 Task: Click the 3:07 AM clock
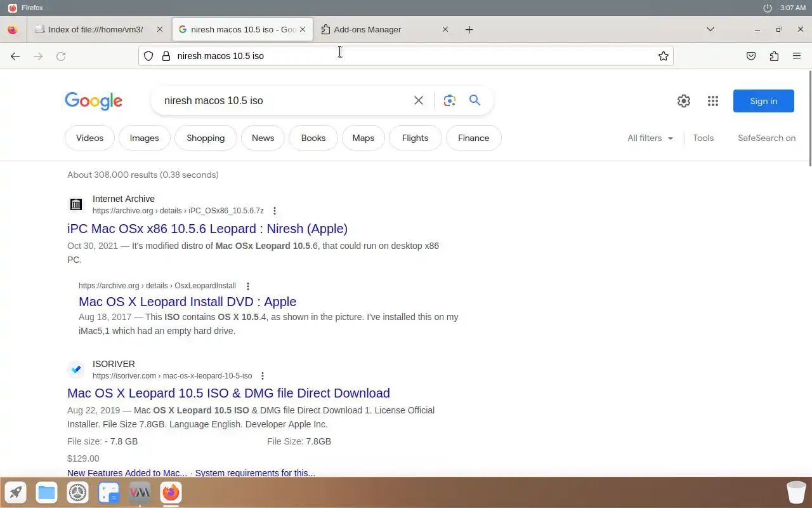tap(792, 8)
